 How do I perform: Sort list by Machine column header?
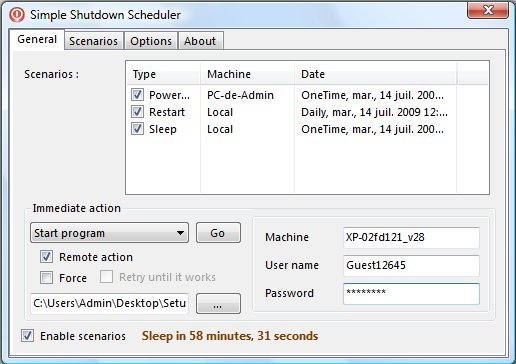(x=247, y=74)
